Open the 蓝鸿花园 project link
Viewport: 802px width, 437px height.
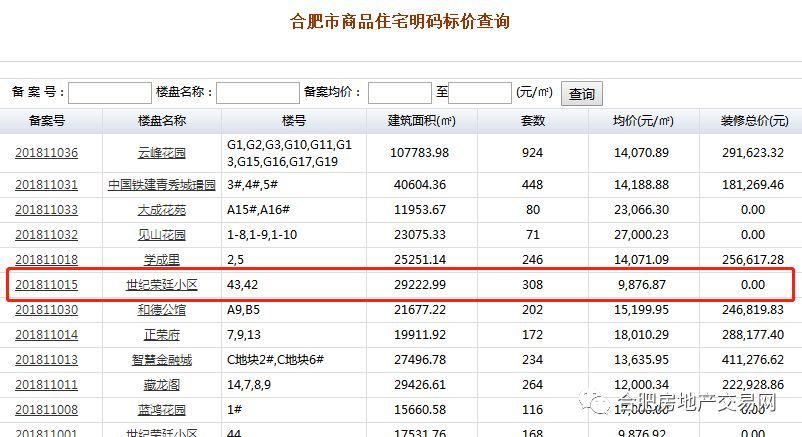[x=162, y=410]
